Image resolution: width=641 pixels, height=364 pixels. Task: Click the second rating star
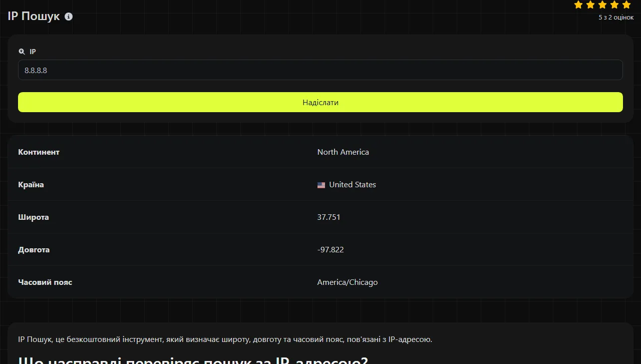(590, 5)
